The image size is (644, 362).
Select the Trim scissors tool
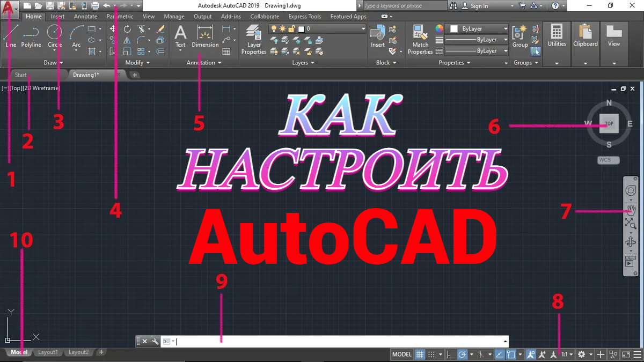pyautogui.click(x=141, y=28)
